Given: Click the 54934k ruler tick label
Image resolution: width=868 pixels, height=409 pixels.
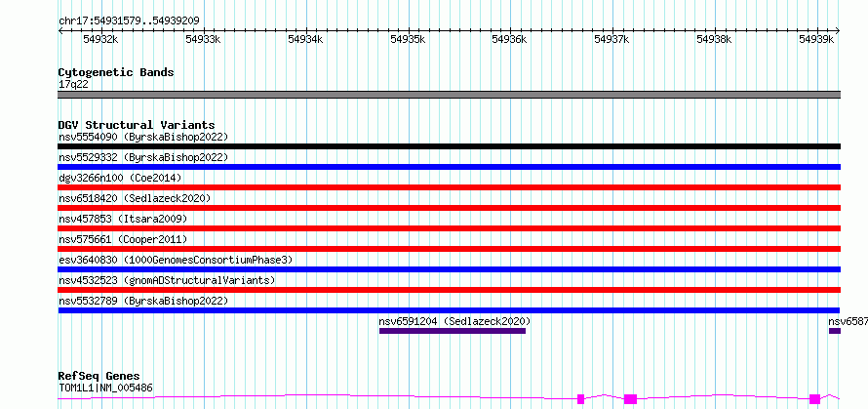Looking at the screenshot, I should pyautogui.click(x=305, y=39).
